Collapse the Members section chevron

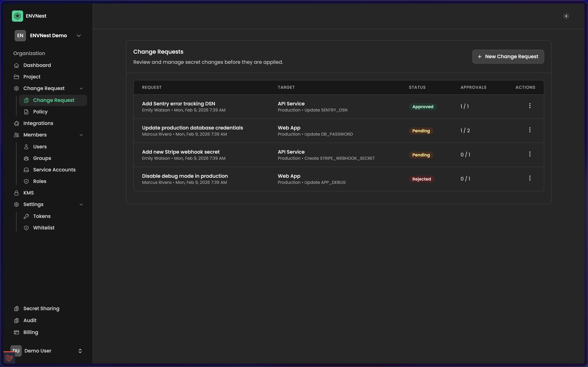(81, 135)
